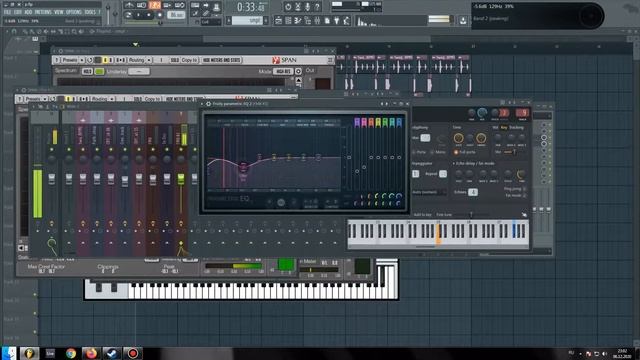Click the stop button in transport
This screenshot has height=360, width=640.
pyautogui.click(x=149, y=15)
